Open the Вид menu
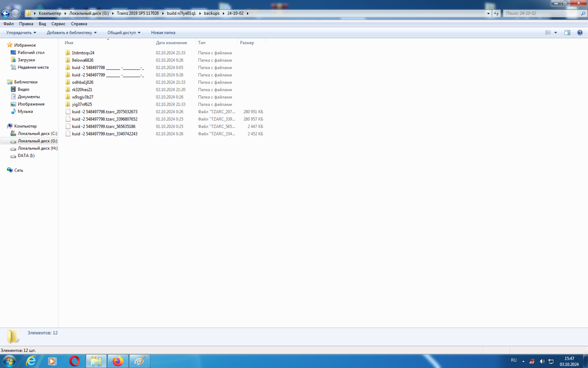588x368 pixels. [x=42, y=24]
